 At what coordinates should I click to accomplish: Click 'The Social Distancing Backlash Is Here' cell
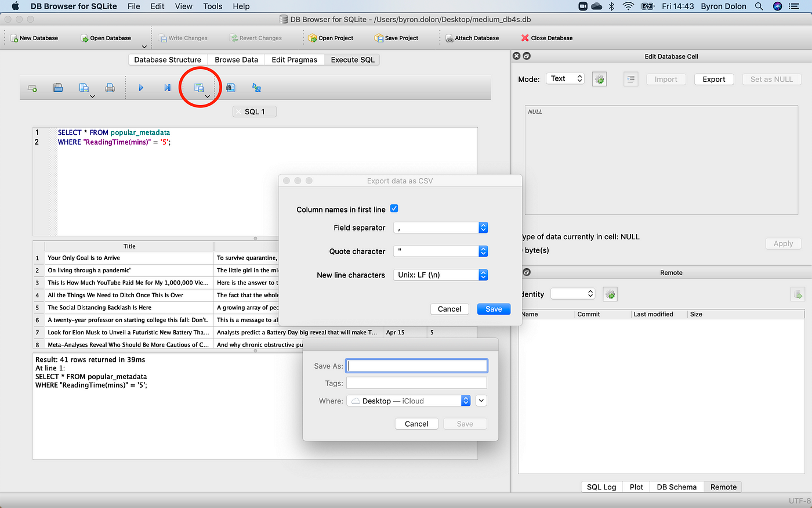129,308
